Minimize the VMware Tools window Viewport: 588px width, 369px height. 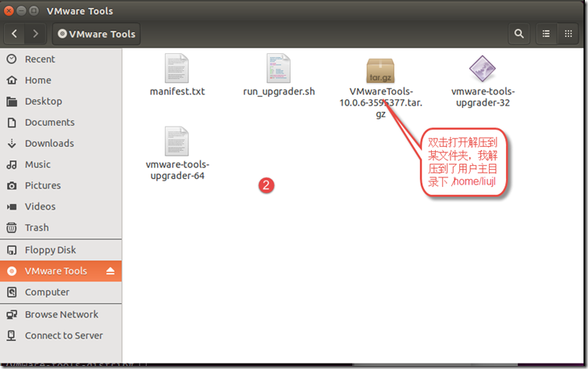[x=21, y=11]
